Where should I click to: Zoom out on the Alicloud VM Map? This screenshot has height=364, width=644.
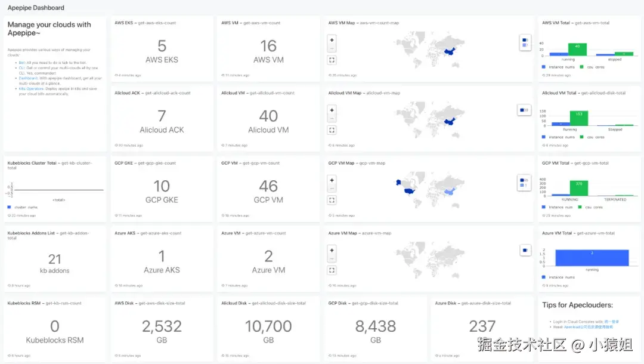point(332,118)
